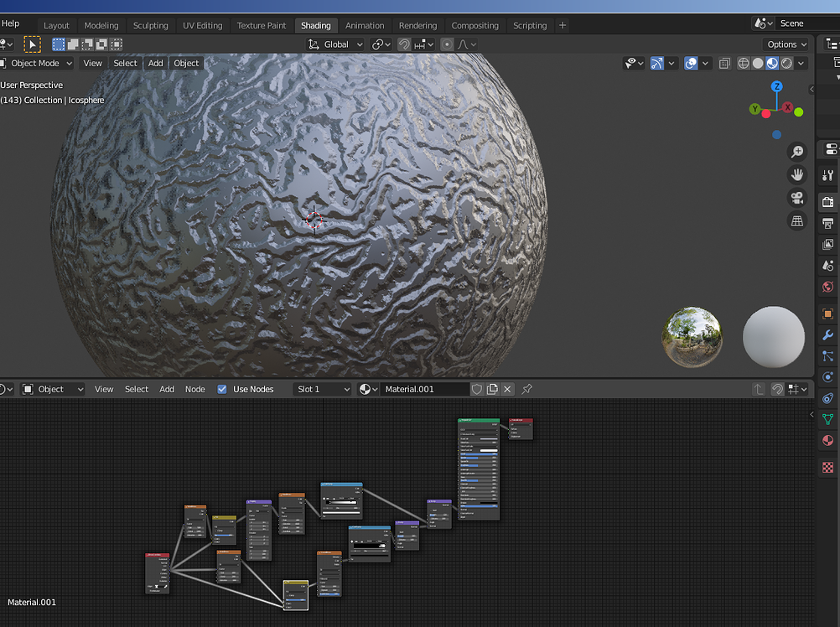Open the Slot 1 material slot dropdown
This screenshot has height=627, width=840.
click(322, 389)
